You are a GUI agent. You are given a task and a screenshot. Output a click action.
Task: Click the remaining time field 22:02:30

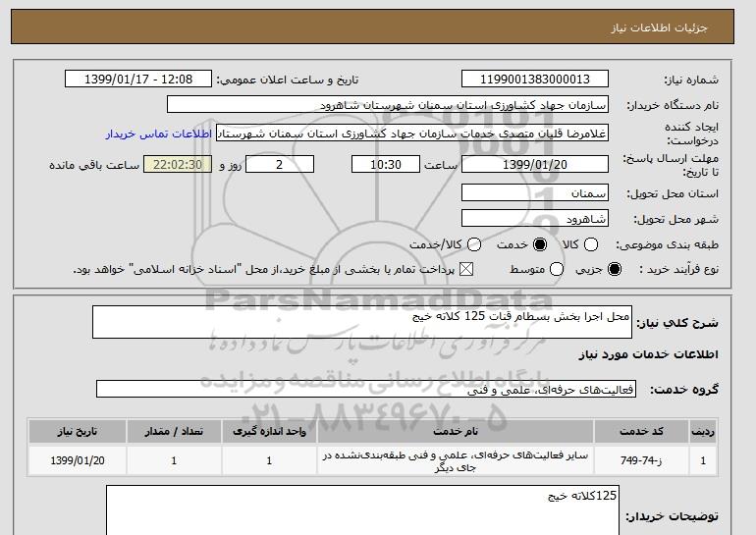coord(178,164)
